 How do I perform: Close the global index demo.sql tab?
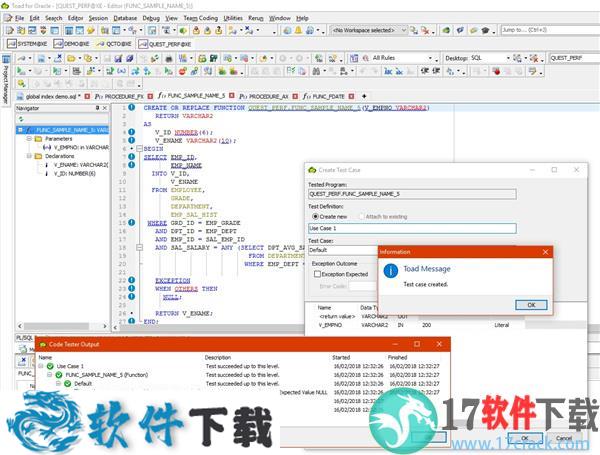point(87,96)
